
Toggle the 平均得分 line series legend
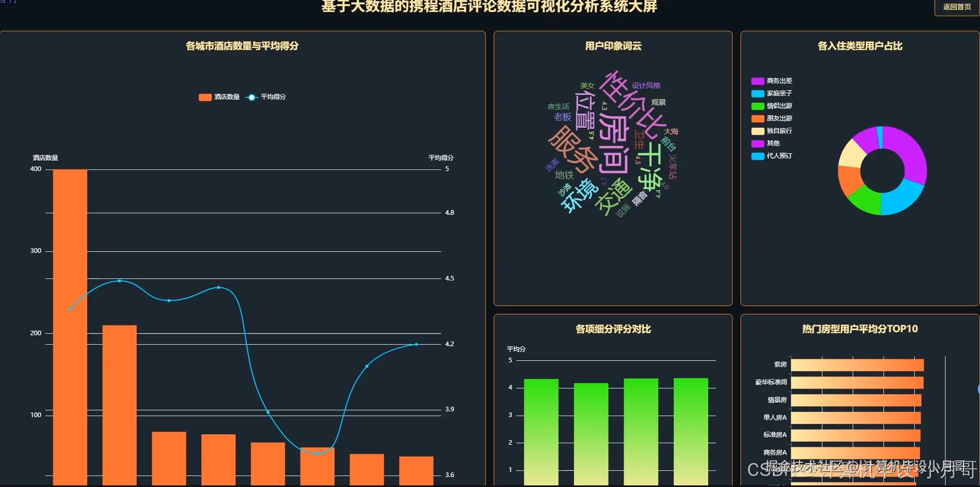[x=266, y=97]
